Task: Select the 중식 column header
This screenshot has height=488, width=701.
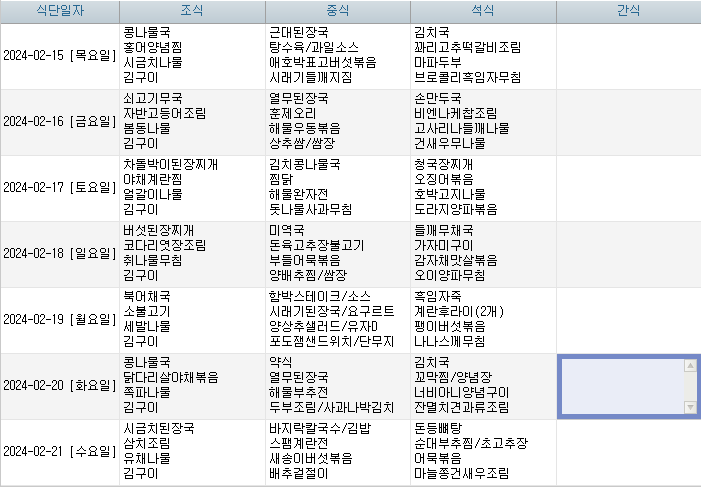Action: pyautogui.click(x=338, y=11)
